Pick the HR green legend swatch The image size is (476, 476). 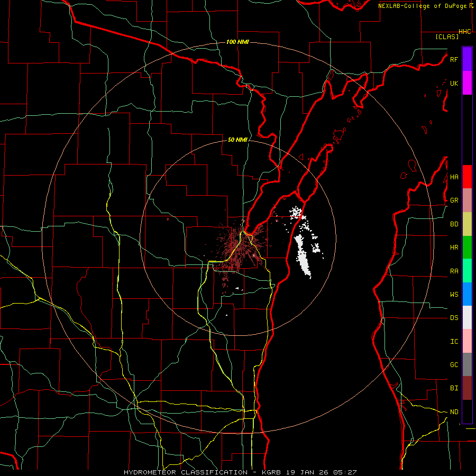pyautogui.click(x=467, y=248)
